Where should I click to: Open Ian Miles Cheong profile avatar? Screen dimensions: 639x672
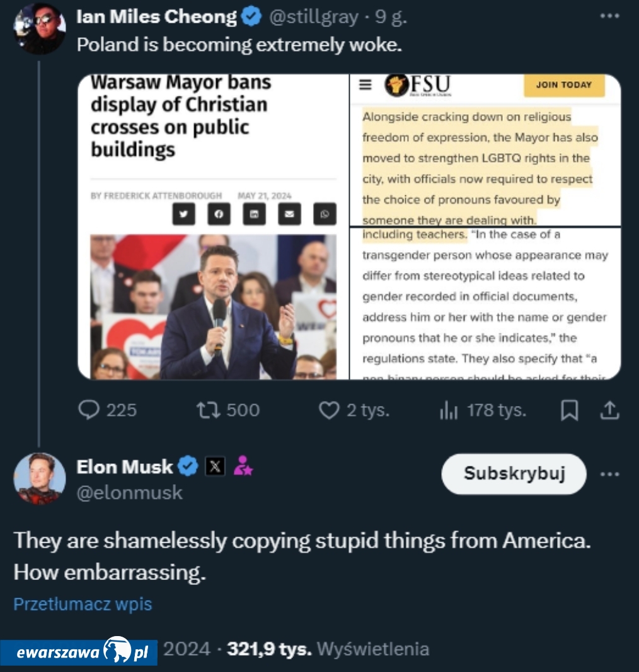click(x=38, y=29)
